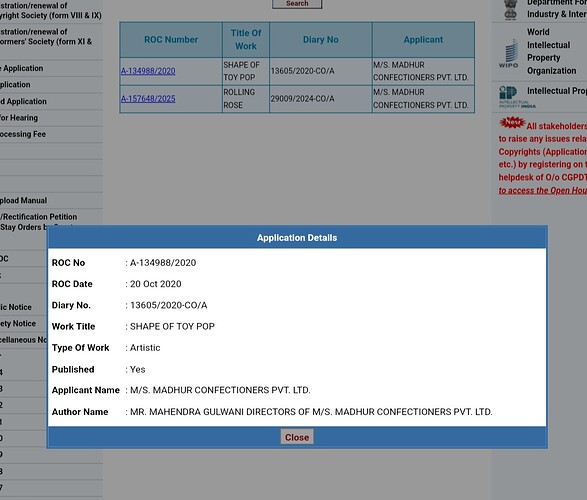Viewport: 587px width, 500px height.
Task: Click the Diary No column header
Action: [x=321, y=40]
